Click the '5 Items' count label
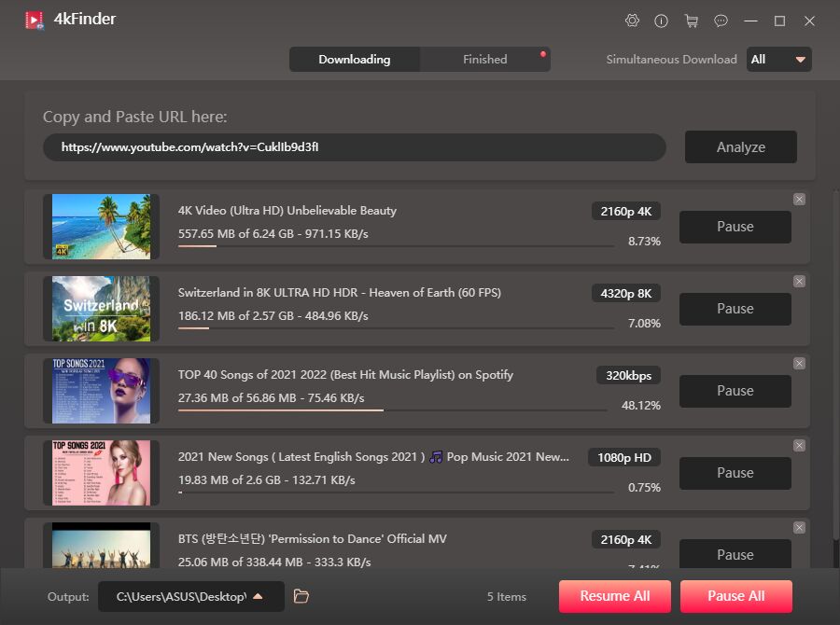The image size is (840, 625). [506, 597]
